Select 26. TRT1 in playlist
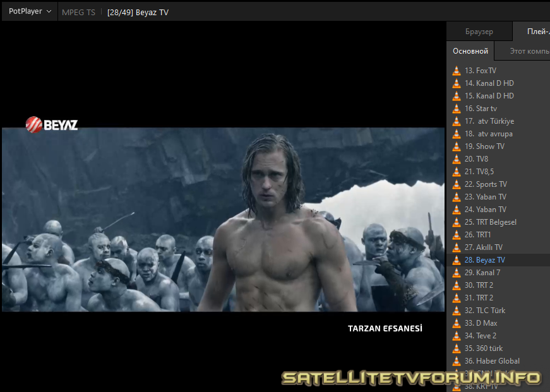The height and width of the screenshot is (392, 550). coord(498,235)
